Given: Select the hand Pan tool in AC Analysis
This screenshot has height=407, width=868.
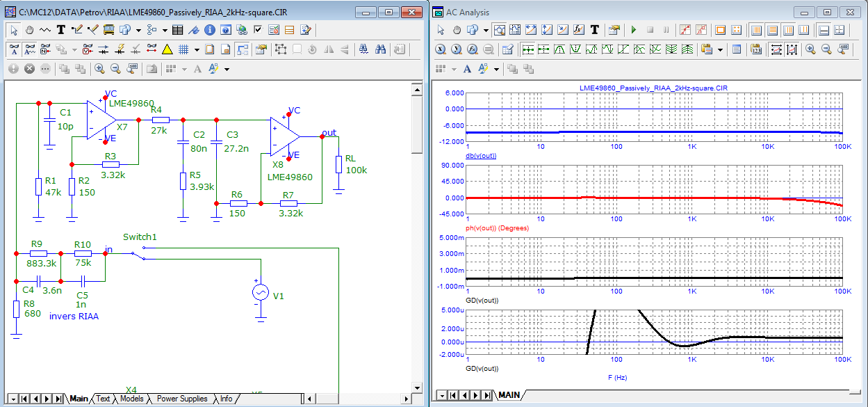Looking at the screenshot, I should 457,30.
